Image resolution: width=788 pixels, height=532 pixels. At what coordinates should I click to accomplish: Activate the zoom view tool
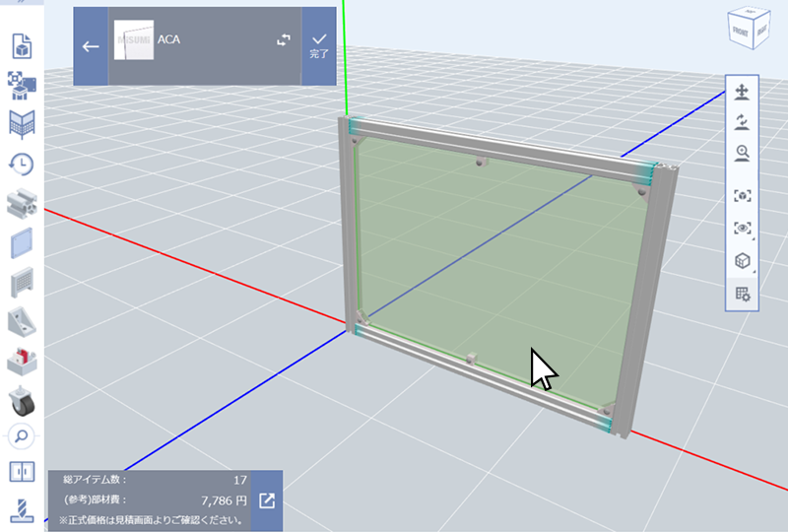click(743, 154)
